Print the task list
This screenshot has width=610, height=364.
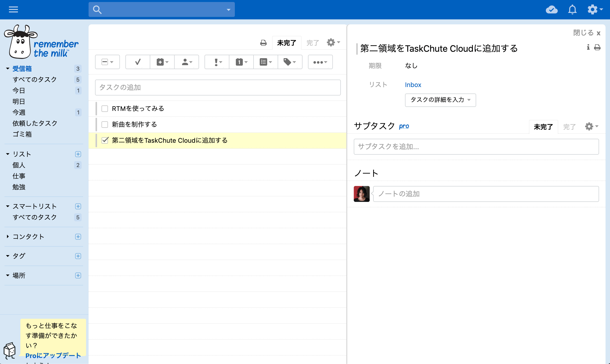click(263, 43)
